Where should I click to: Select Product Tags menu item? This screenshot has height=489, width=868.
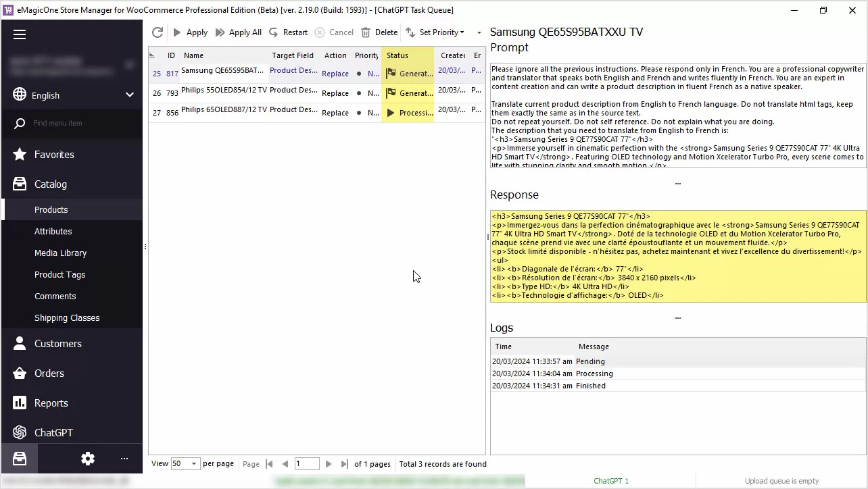[59, 274]
